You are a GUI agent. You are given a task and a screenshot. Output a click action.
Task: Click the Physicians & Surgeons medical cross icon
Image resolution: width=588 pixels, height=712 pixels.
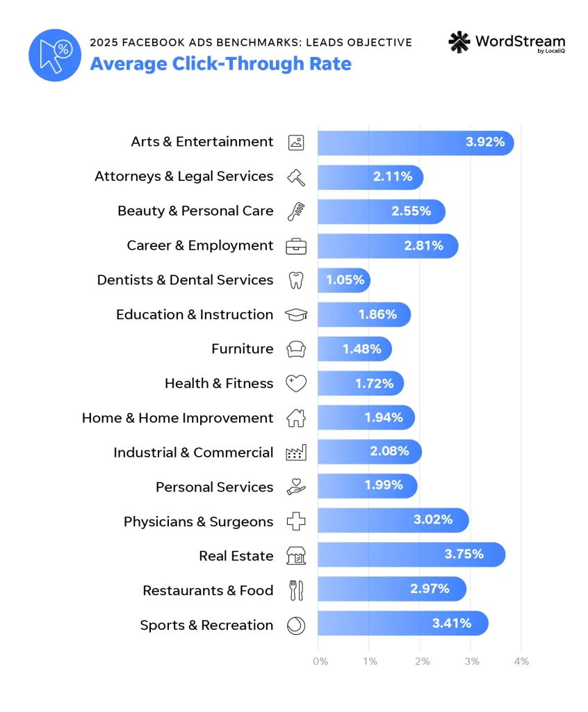(x=296, y=521)
